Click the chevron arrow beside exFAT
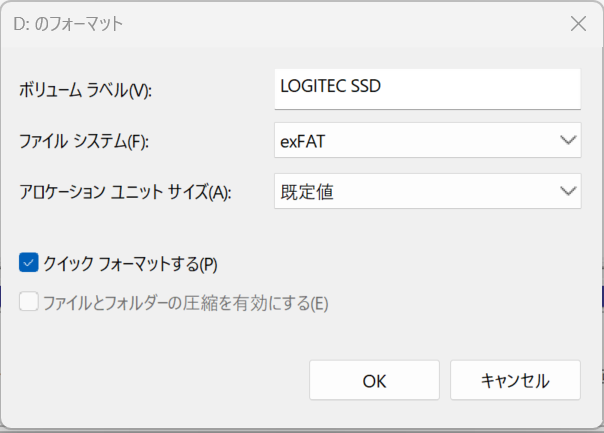The width and height of the screenshot is (604, 433). click(568, 141)
